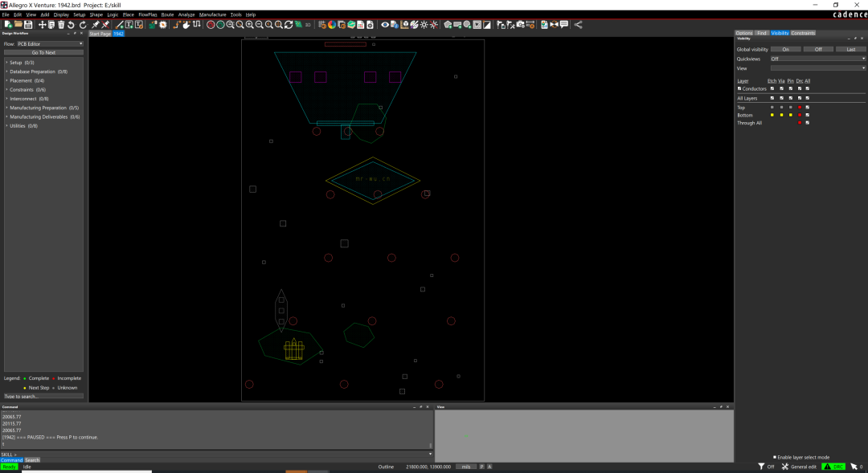Open the Color wheel palette icon

(332, 24)
